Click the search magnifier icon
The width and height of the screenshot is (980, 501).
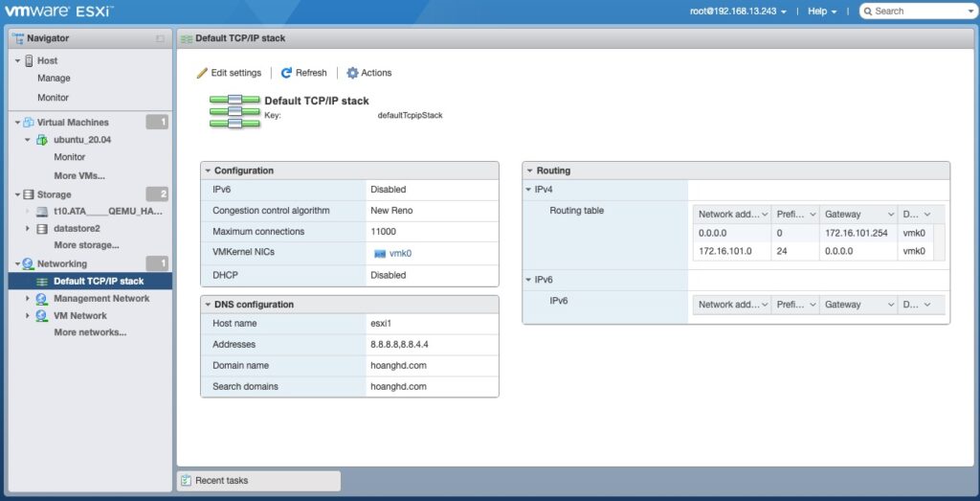click(867, 11)
